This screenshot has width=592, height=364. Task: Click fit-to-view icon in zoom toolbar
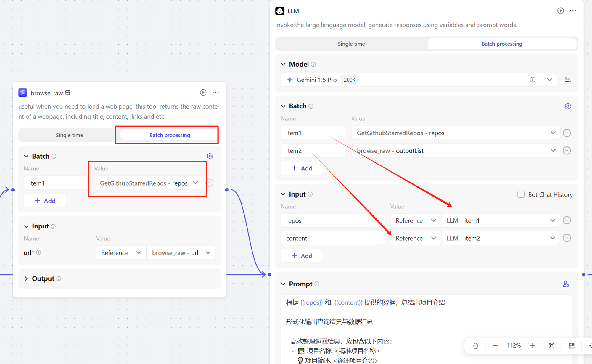tap(551, 346)
